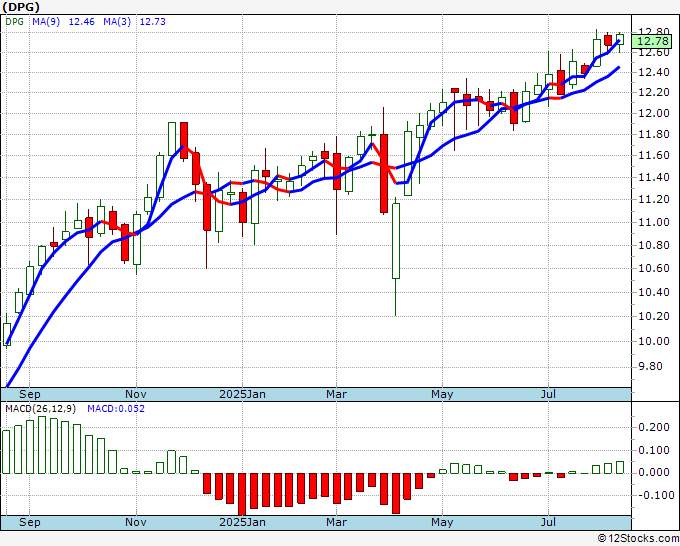Click Mar on the price chart time axis
Image resolution: width=680 pixels, height=546 pixels.
337,394
